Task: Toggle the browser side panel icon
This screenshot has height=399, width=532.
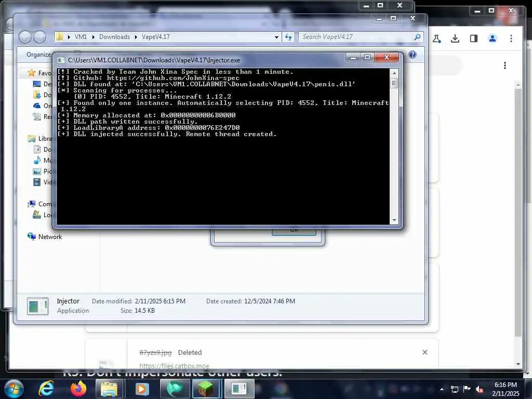Action: (x=474, y=38)
